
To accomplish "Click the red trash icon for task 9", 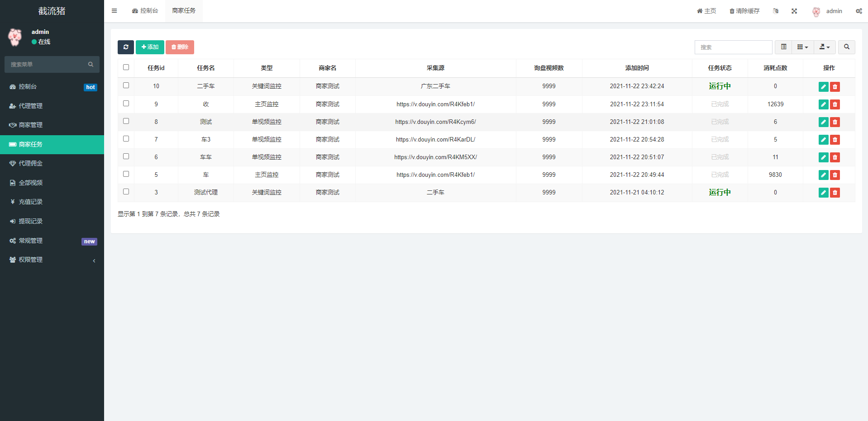I will tap(835, 104).
